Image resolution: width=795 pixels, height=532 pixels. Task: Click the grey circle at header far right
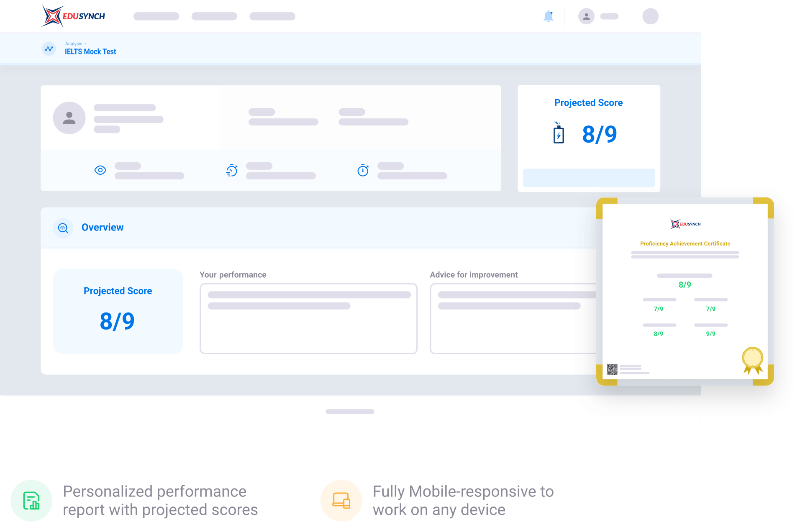tap(650, 16)
